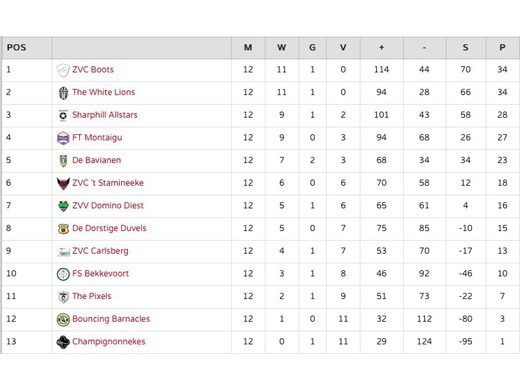Click The White Lions crest icon
Screen dimensions: 520x390
[63, 93]
